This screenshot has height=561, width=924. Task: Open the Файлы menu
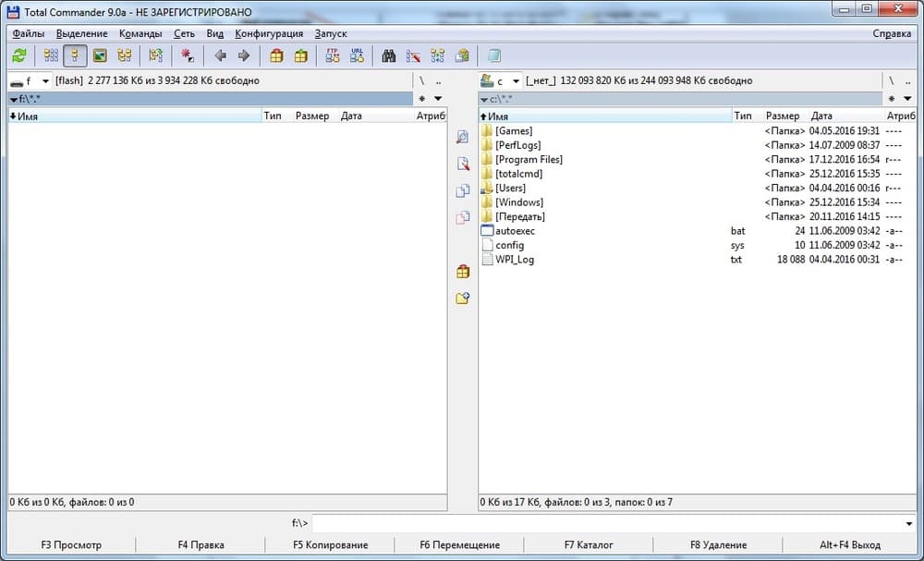(x=29, y=33)
